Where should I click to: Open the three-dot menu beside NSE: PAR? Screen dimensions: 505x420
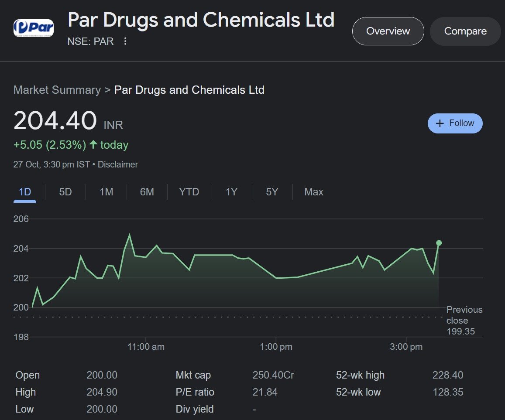click(x=125, y=41)
